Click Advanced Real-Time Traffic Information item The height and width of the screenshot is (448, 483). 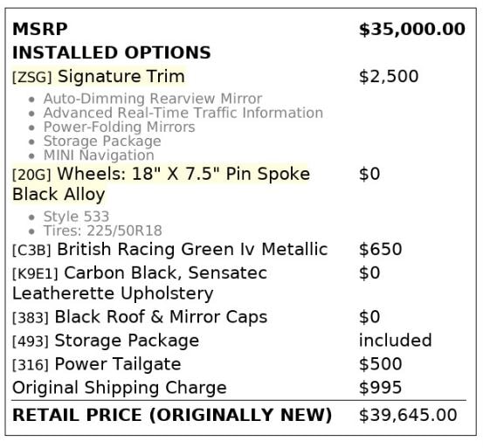[183, 113]
